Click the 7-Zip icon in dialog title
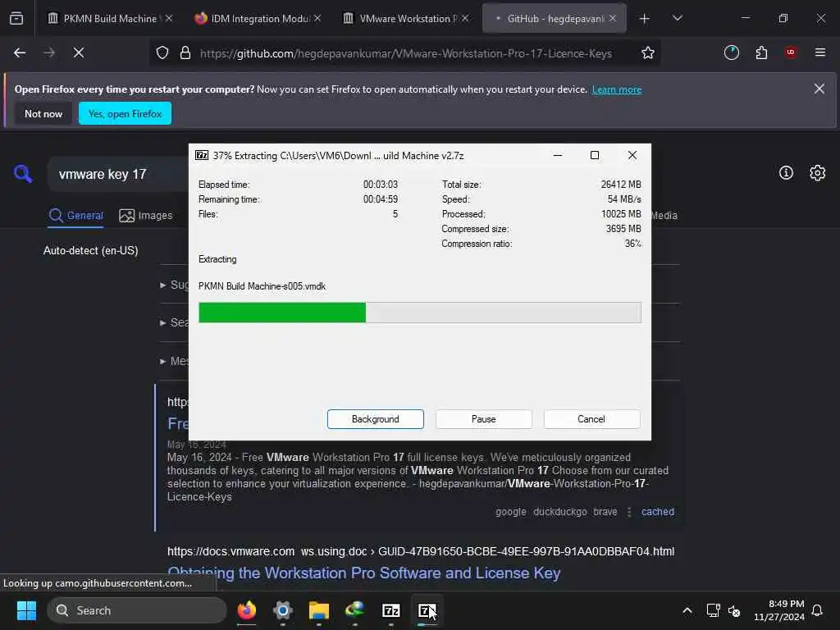This screenshot has width=840, height=630. point(202,155)
